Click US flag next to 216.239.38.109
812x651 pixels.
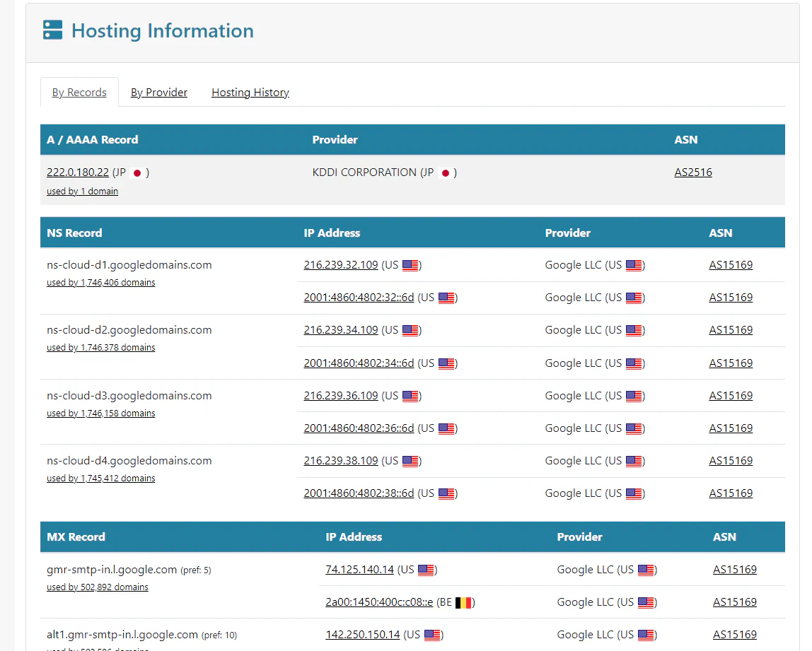(410, 462)
